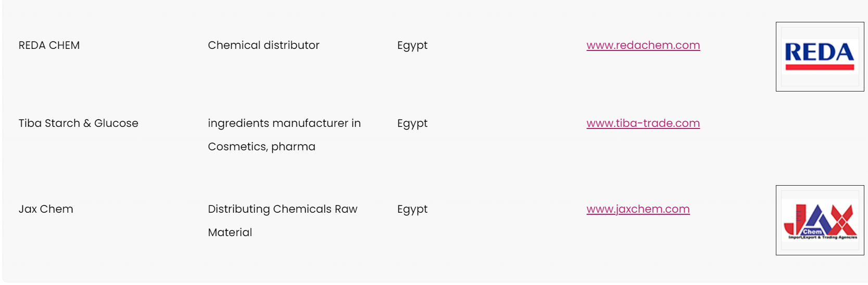
Task: Click the blue REDA lettering in logo
Action: tap(820, 52)
